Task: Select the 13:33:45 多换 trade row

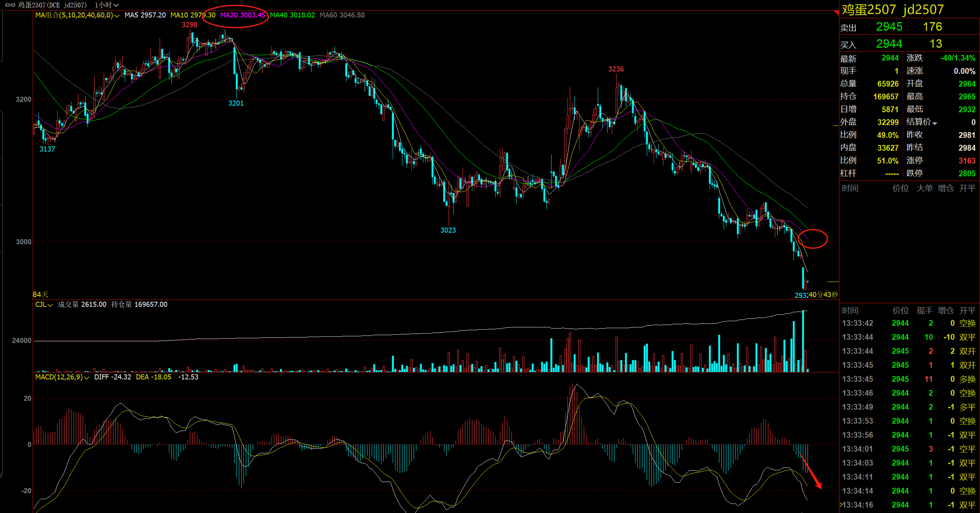Action: tap(909, 379)
